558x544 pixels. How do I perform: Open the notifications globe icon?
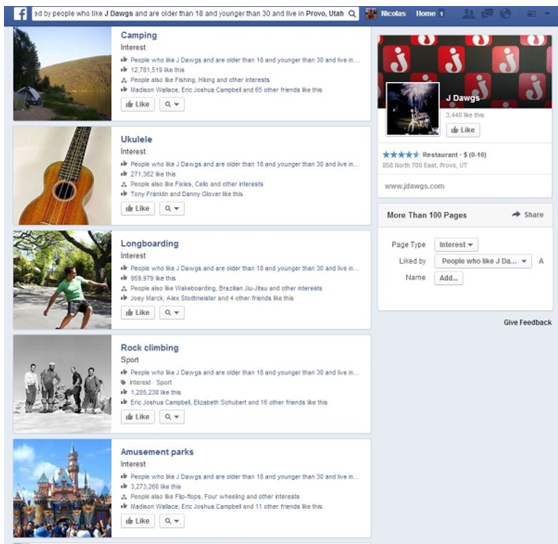tap(505, 14)
